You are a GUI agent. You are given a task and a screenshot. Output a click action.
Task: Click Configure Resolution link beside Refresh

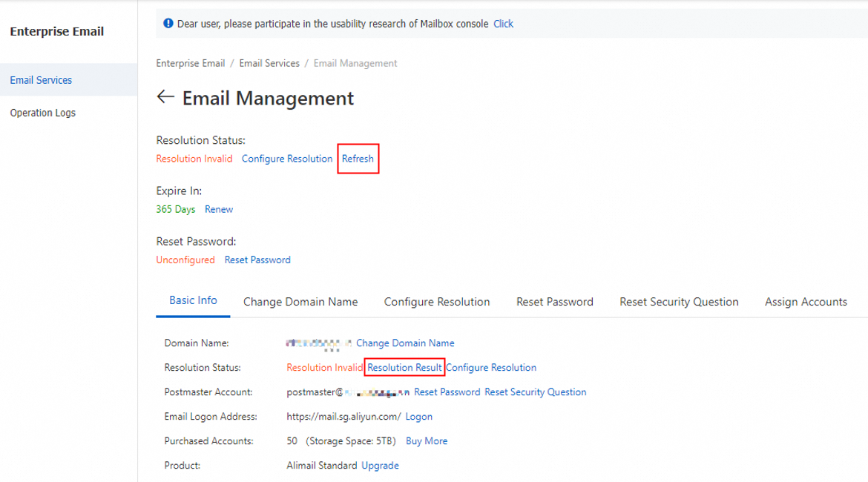287,159
